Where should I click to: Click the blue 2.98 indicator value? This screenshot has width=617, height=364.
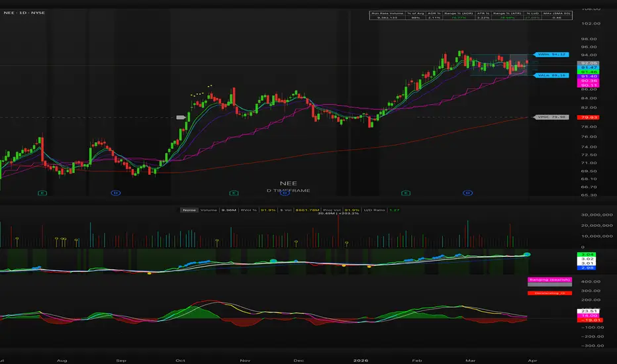(x=587, y=268)
